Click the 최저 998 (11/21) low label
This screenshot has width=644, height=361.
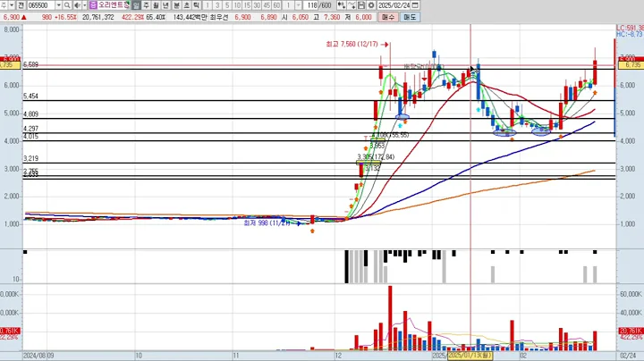[267, 223]
